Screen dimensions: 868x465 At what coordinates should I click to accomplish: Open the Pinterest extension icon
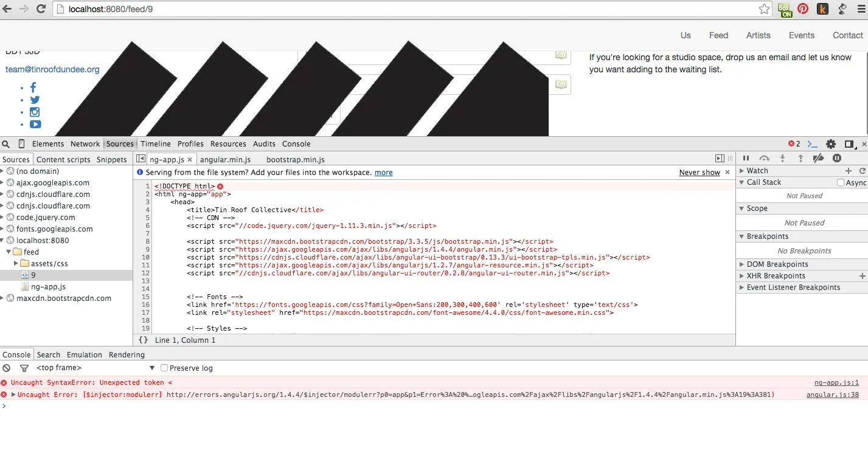click(x=803, y=9)
